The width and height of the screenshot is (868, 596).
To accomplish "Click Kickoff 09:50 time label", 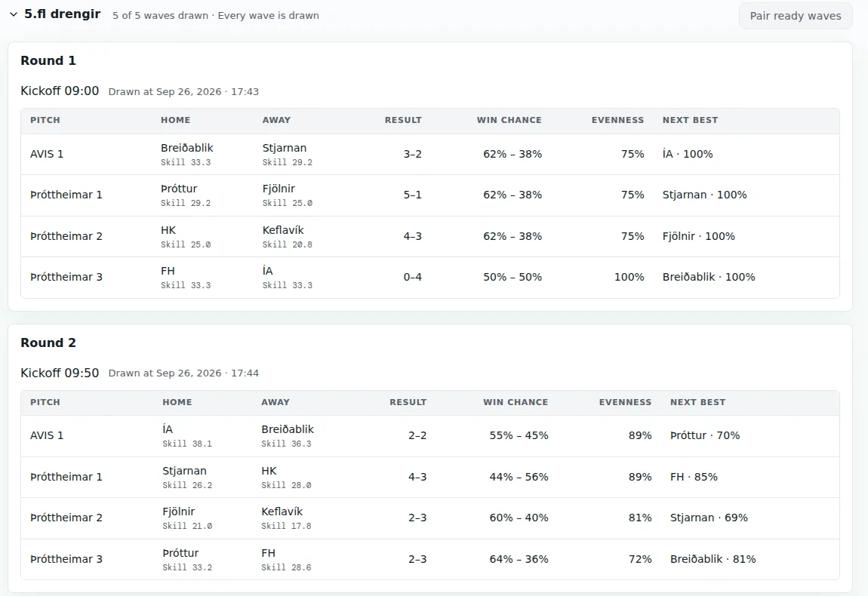I will pos(60,373).
